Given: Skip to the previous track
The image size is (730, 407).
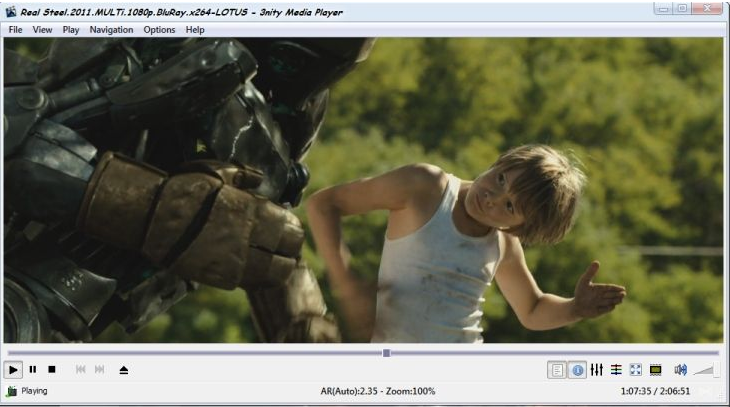Looking at the screenshot, I should coord(81,370).
